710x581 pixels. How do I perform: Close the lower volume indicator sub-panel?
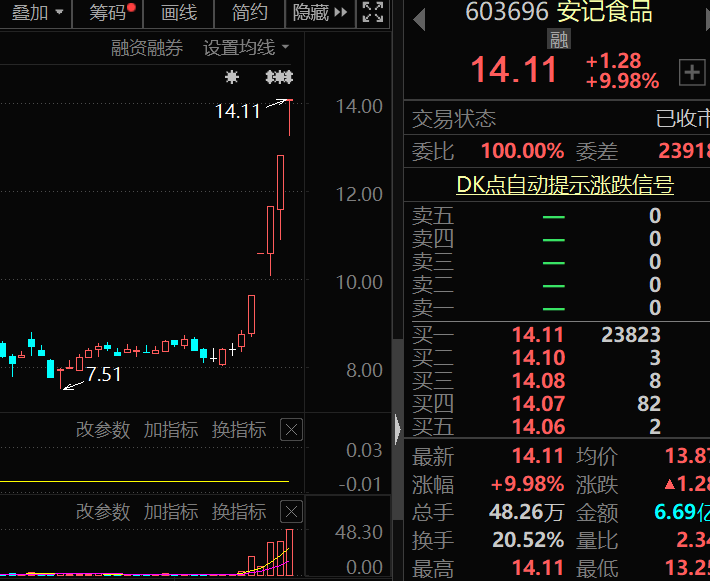coord(291,512)
